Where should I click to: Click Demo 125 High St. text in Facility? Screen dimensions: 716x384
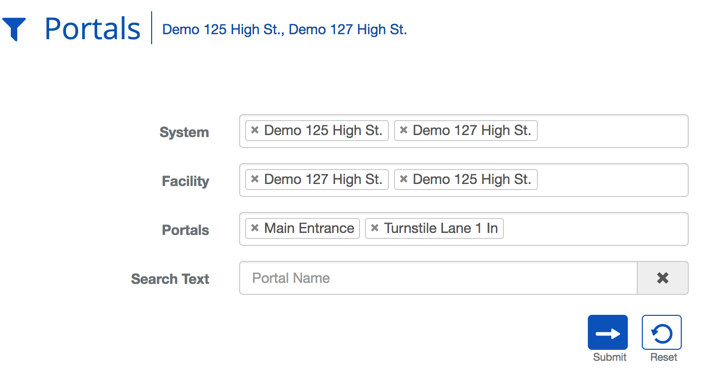[x=472, y=179]
